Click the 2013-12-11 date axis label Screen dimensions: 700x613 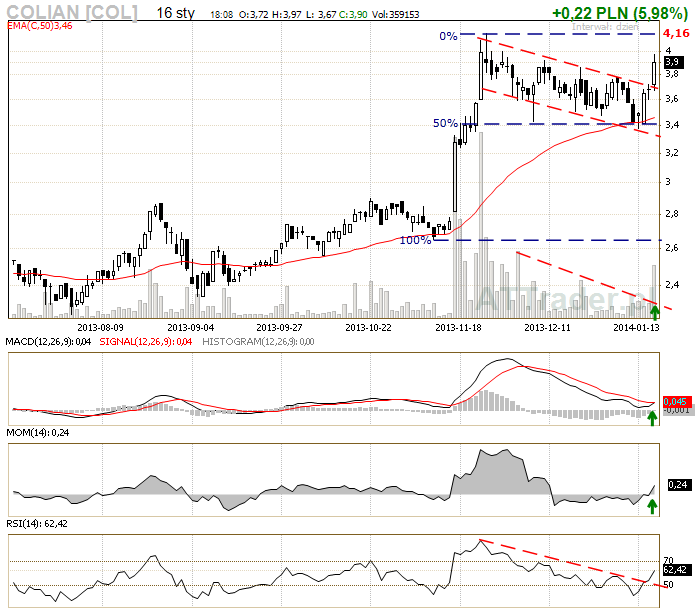pos(547,328)
